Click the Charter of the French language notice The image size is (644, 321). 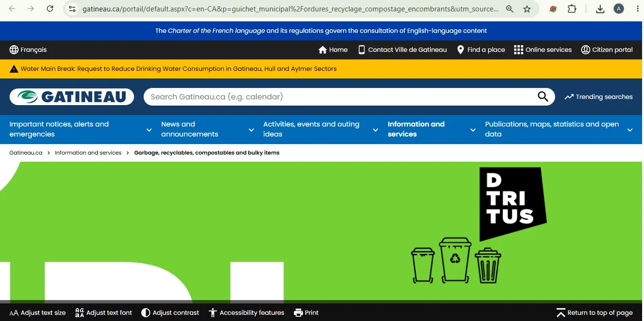tap(321, 31)
